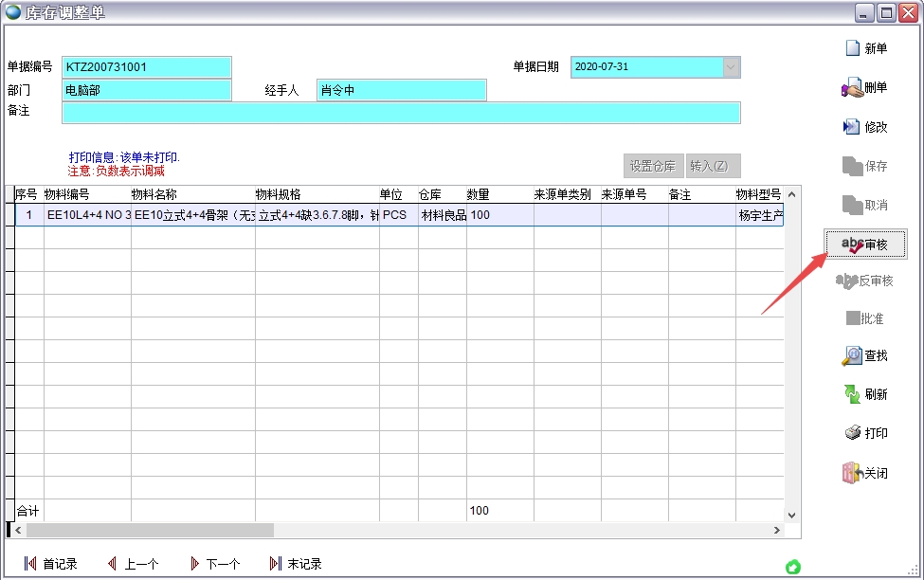Click the 关闭 (close) door icon
Viewport: 924px width, 580px height.
[851, 473]
